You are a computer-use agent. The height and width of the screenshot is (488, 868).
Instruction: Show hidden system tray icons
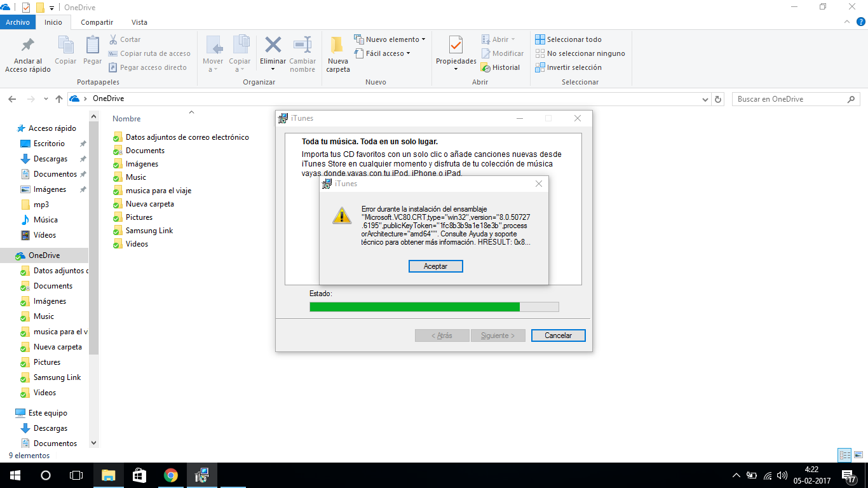click(x=736, y=475)
